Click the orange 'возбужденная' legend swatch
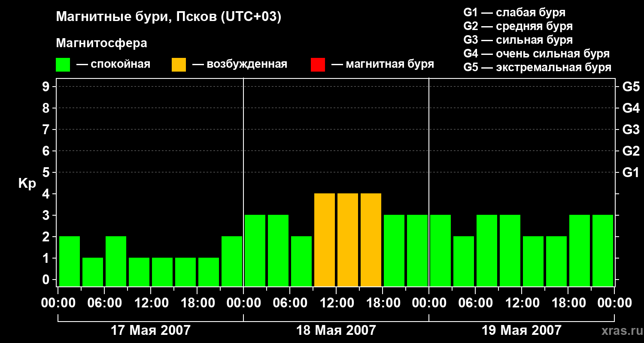 click(x=179, y=65)
